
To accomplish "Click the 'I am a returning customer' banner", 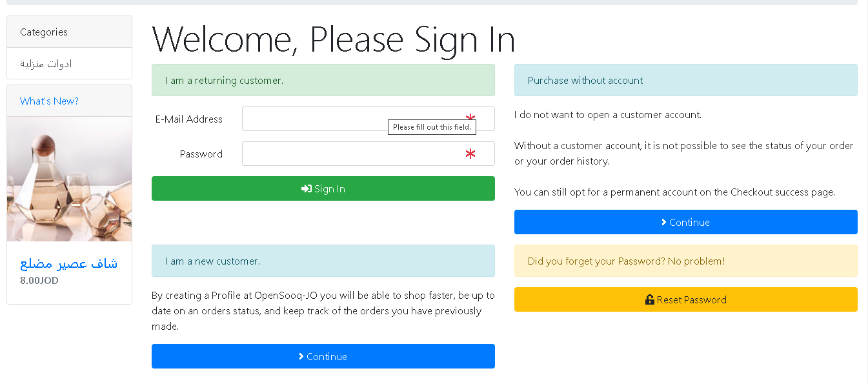I will point(323,80).
